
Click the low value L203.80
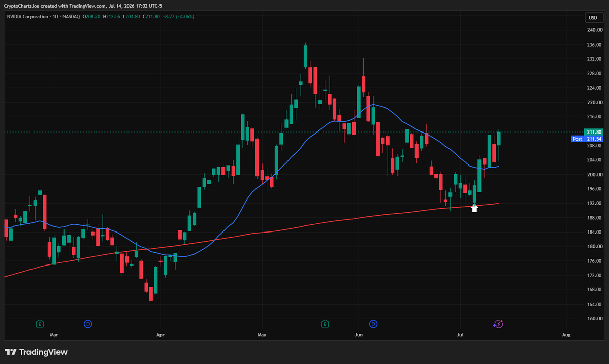coord(131,17)
